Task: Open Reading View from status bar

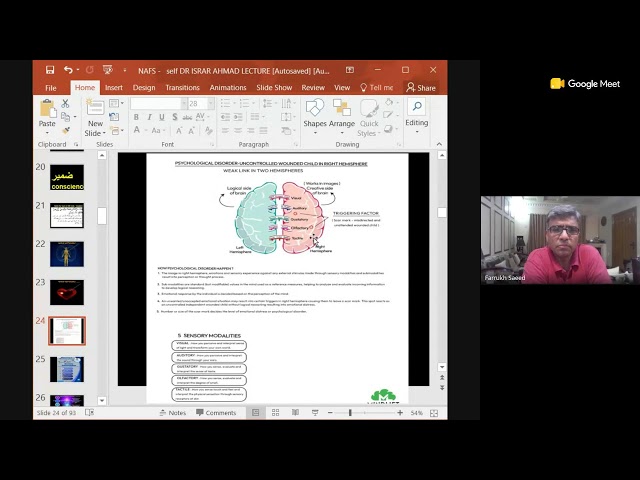Action: 295,413
